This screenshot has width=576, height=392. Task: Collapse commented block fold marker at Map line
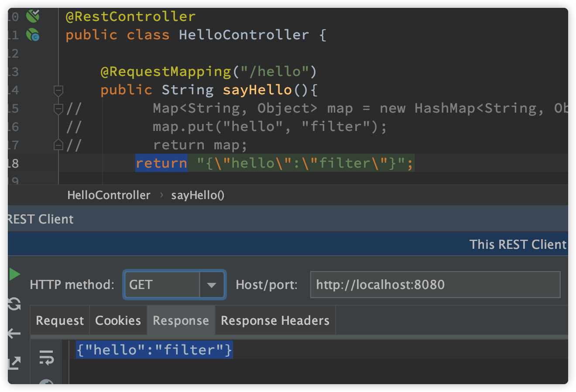point(58,109)
